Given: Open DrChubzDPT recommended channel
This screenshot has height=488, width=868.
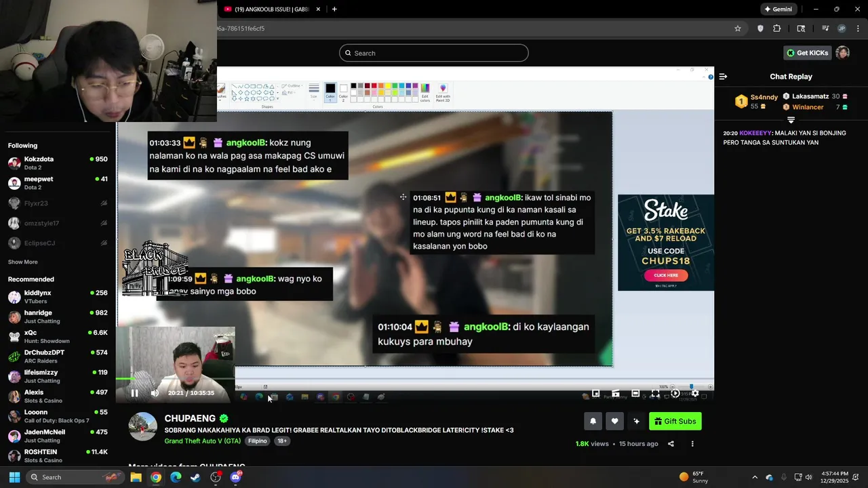Looking at the screenshot, I should [58, 357].
